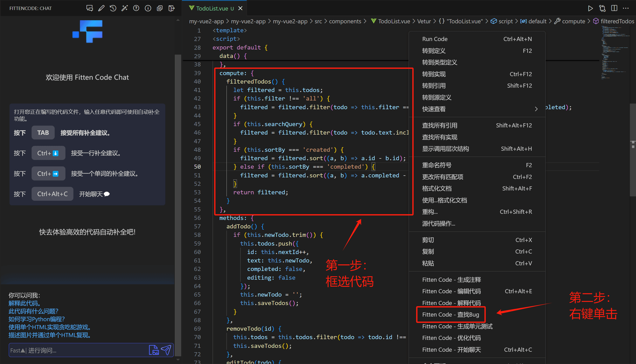Screen dimensions: 636x364
Task: Choose 查找所有引用 in the context menu
Action: coord(477,125)
